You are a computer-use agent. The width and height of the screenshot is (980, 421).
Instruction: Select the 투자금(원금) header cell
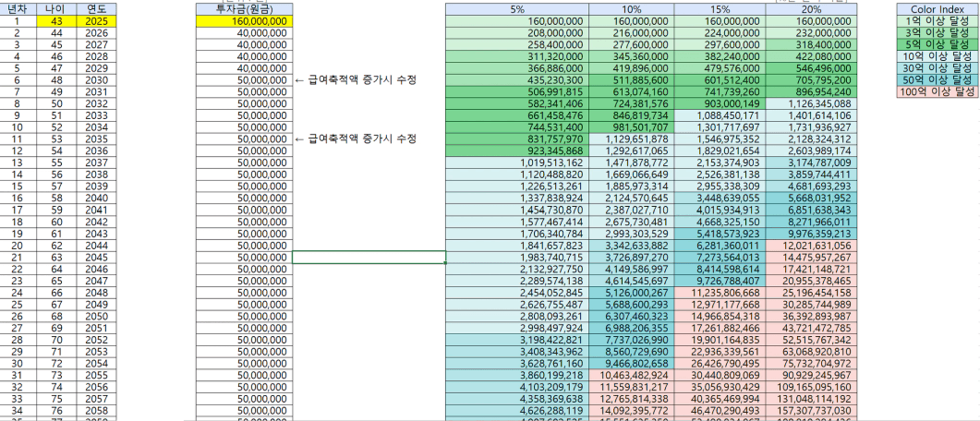pos(244,8)
